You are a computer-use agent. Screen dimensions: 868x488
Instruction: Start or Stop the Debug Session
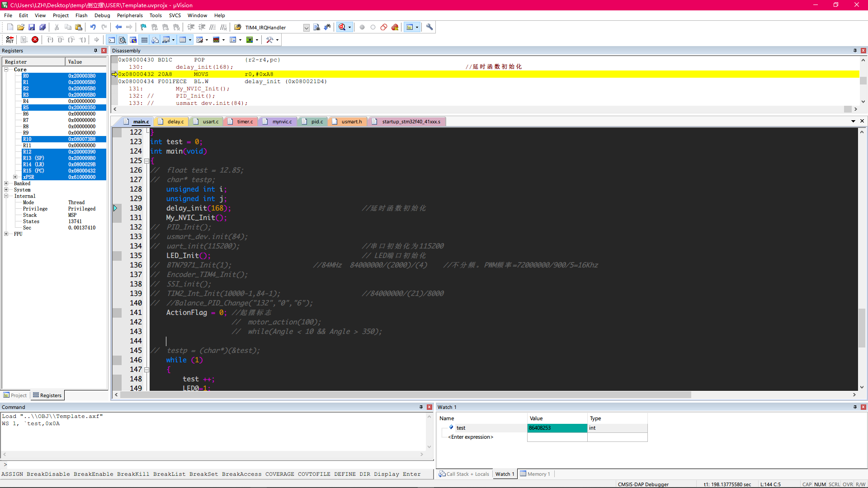pyautogui.click(x=342, y=27)
